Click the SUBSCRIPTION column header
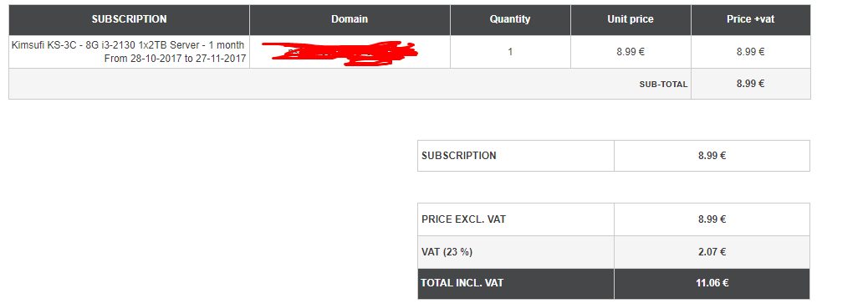This screenshot has width=868, height=304. click(x=129, y=19)
